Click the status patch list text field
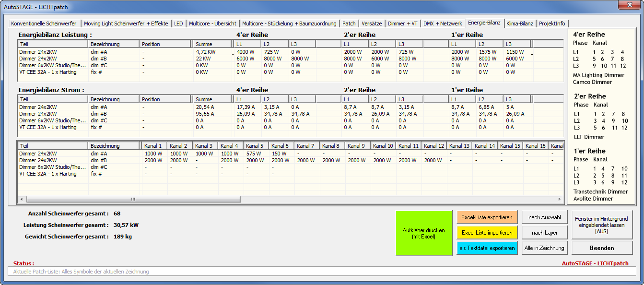Viewport: 644px width, 285px height. point(321,272)
